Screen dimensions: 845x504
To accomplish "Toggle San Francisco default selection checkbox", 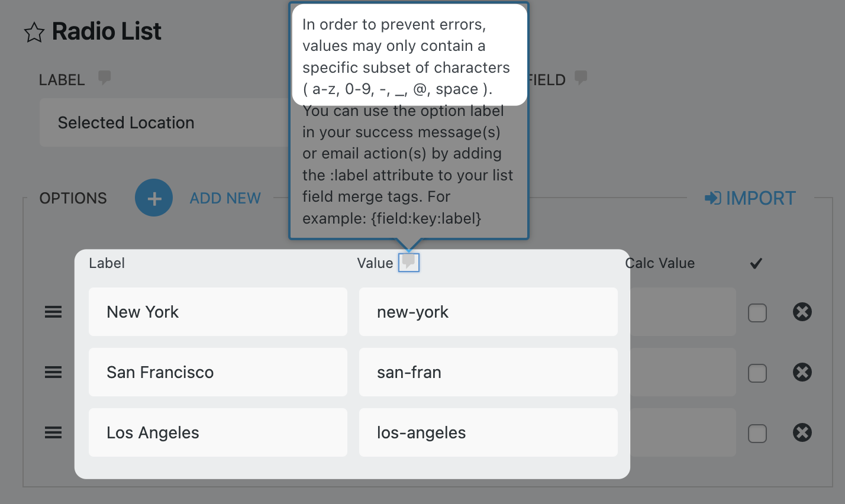I will 757,373.
